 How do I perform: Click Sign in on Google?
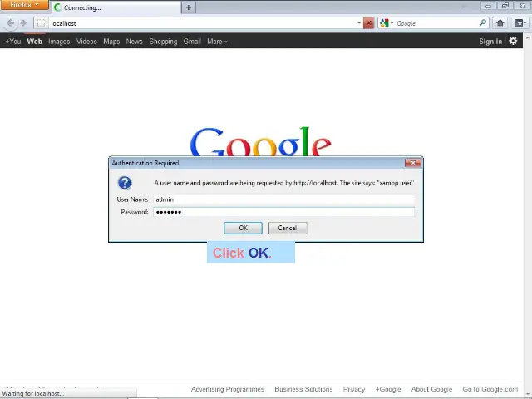[490, 42]
